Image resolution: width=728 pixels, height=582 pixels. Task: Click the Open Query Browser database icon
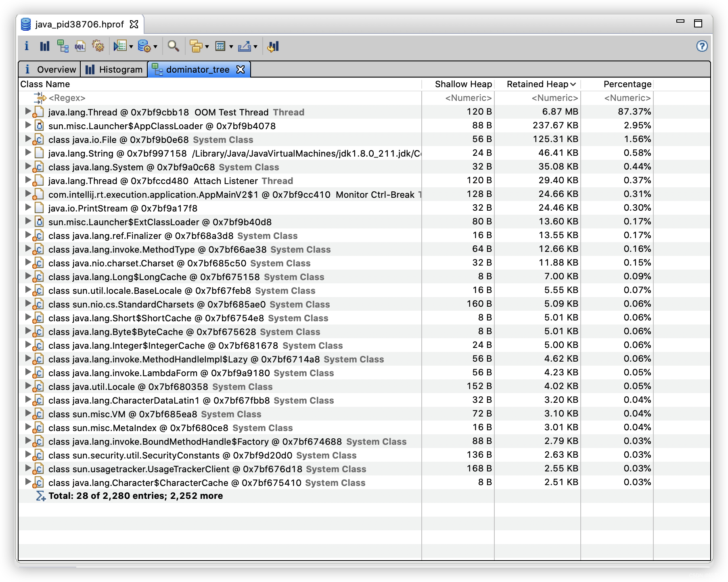tap(144, 46)
